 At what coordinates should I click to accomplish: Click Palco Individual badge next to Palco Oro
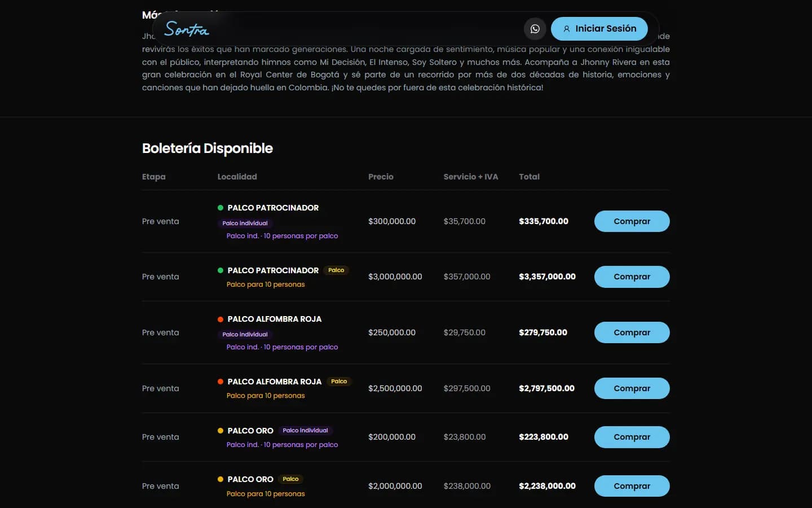tap(305, 431)
